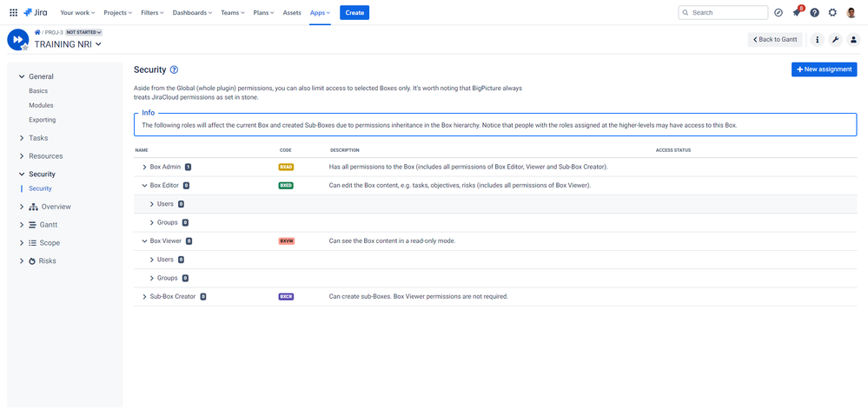The width and height of the screenshot is (868, 415).
Task: Click in the Search field
Action: click(723, 12)
